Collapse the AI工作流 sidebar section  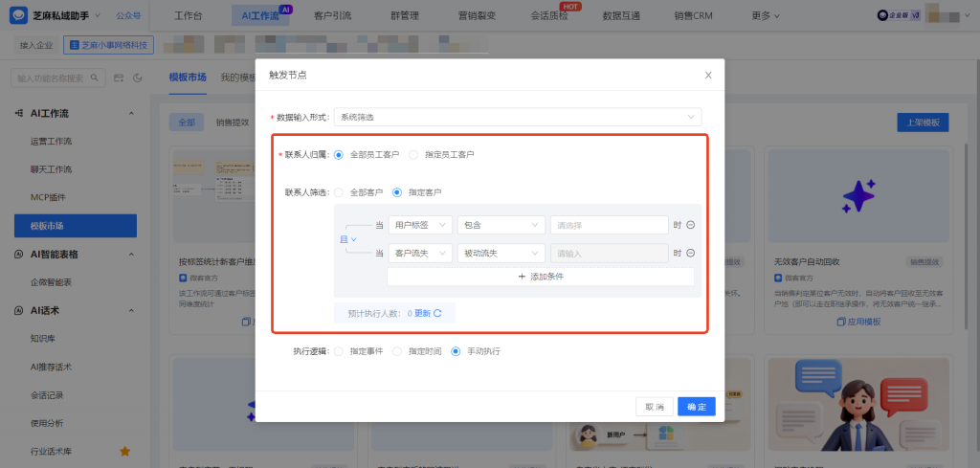[x=131, y=114]
